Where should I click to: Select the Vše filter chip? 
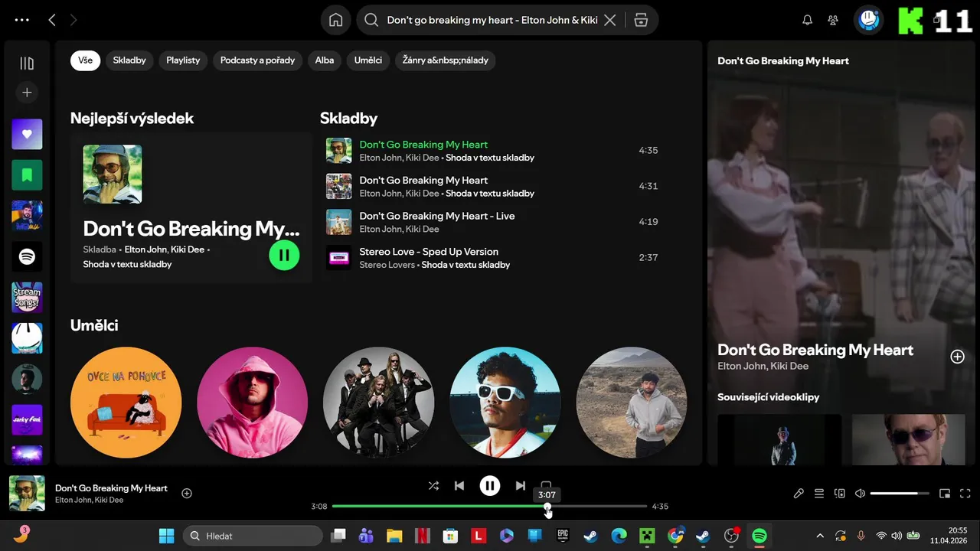(x=85, y=60)
